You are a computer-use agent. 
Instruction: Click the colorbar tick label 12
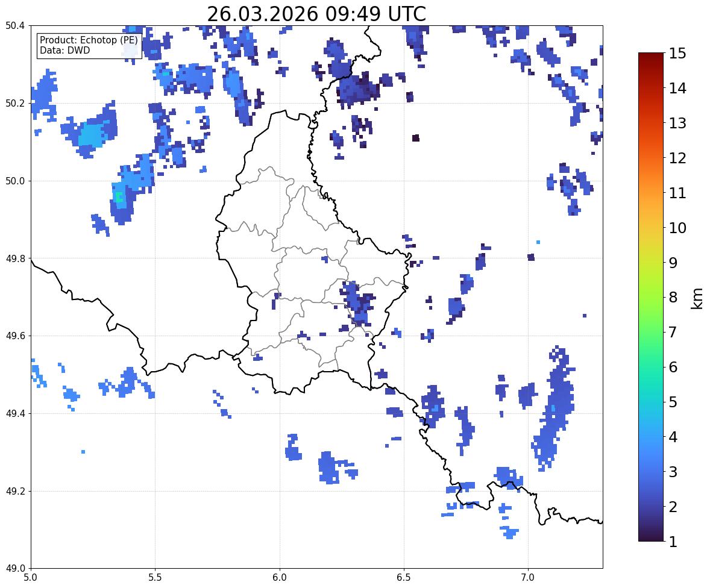(x=677, y=158)
